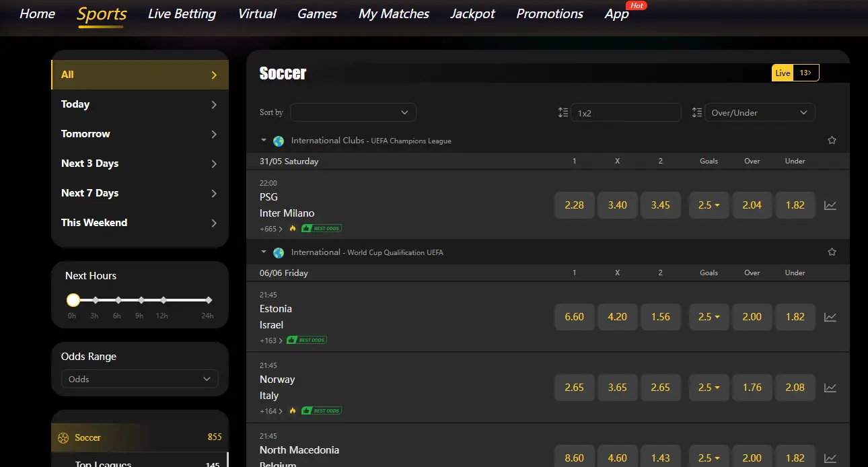Open the Over/Under market dropdown
This screenshot has height=467, width=868.
coord(759,113)
